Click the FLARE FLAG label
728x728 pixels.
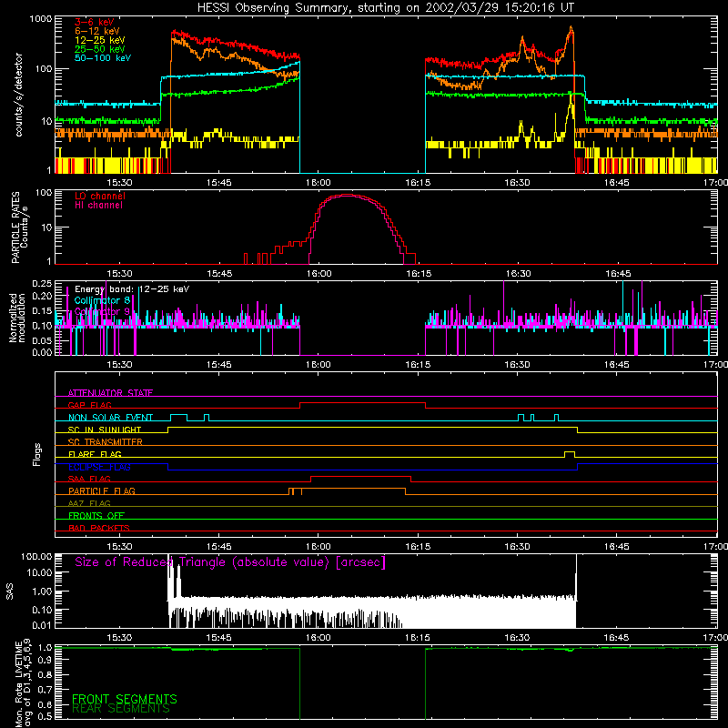tap(95, 454)
